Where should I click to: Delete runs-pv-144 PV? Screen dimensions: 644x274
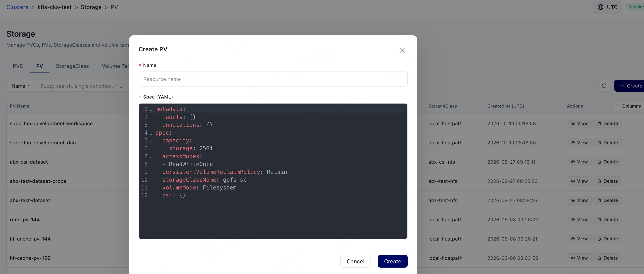[608, 220]
